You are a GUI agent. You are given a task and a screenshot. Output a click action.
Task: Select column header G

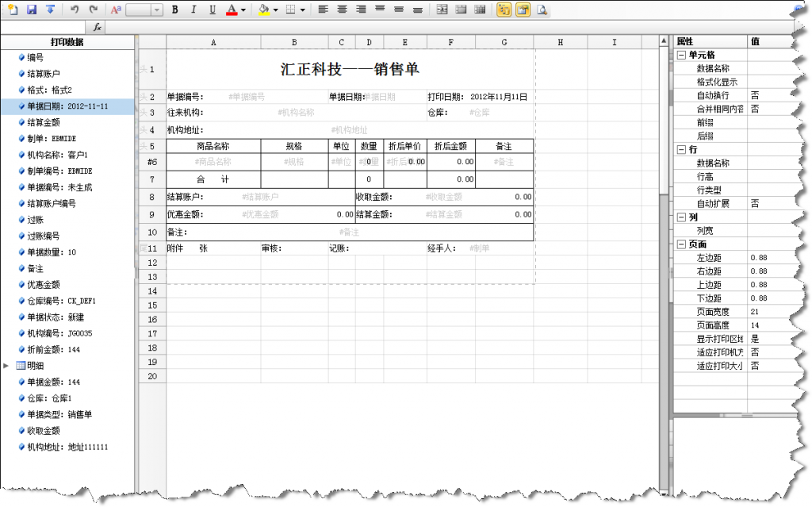click(x=504, y=42)
